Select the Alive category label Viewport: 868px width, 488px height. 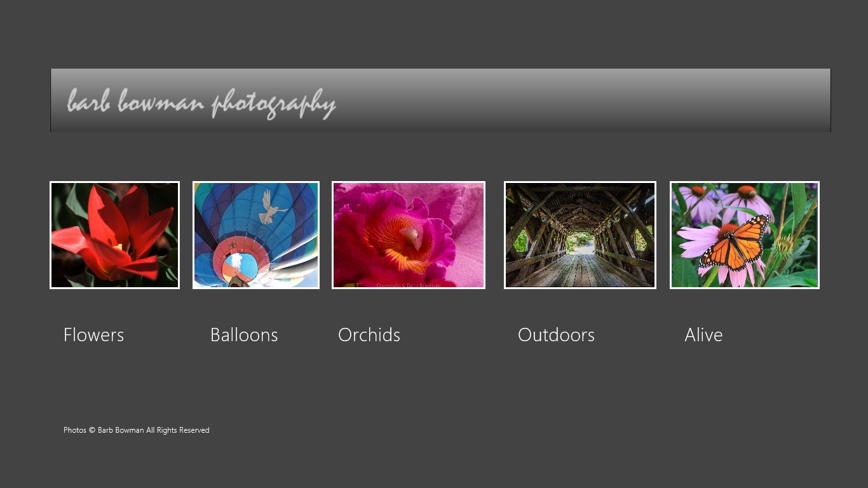tap(703, 335)
